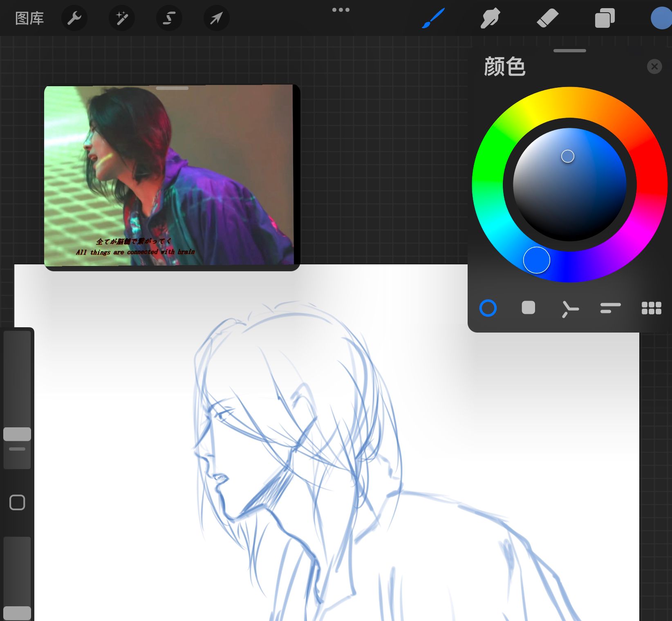Tap the sidebar Modify square button
672x621 pixels.
tap(17, 503)
